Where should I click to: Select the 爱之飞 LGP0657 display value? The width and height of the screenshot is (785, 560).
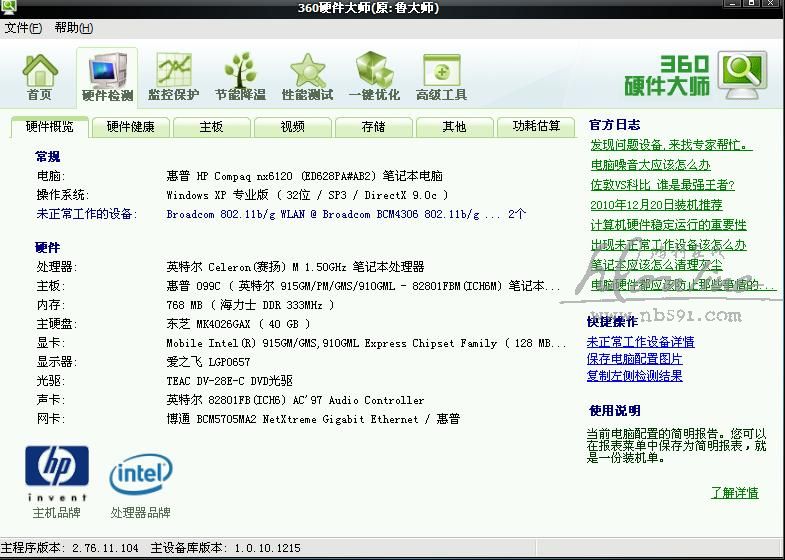(208, 362)
